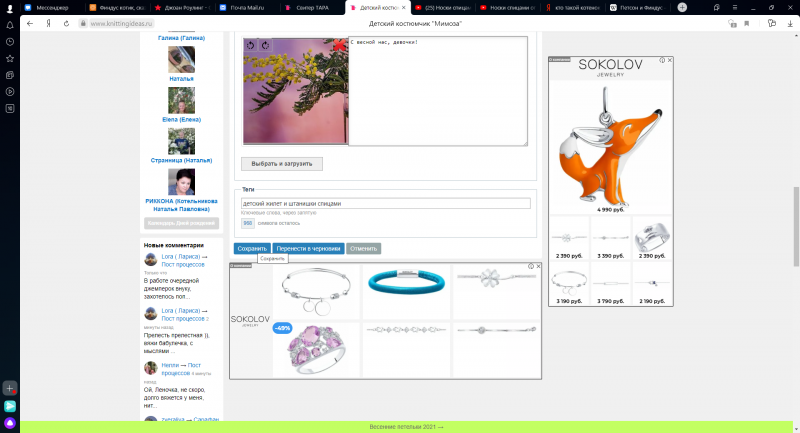Show info for SOKOLOV side ad
Image resolution: width=800 pixels, height=433 pixels.
pos(662,60)
